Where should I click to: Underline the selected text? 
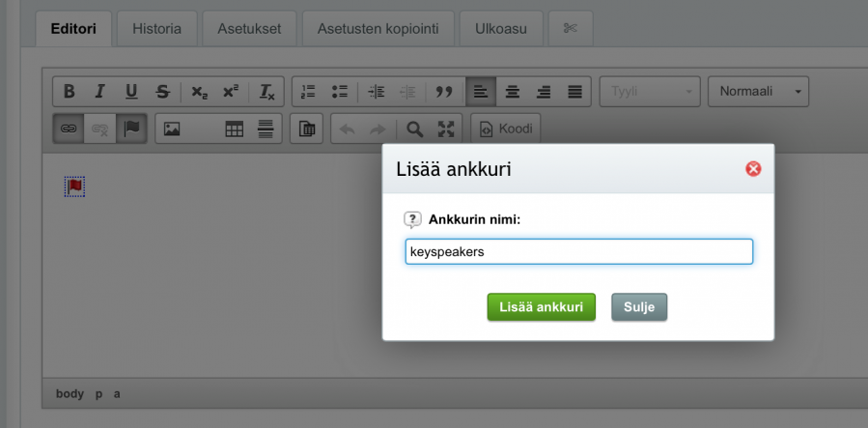[131, 92]
